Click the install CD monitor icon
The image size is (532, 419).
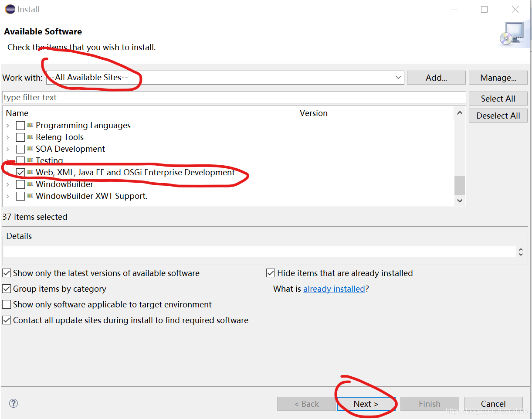coord(512,34)
